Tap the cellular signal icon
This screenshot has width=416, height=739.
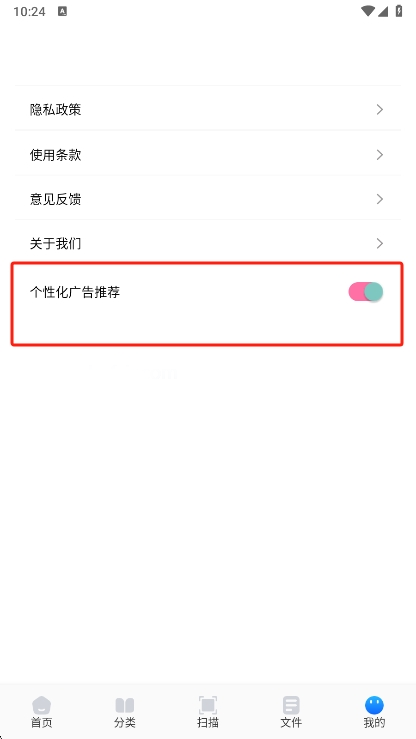click(383, 11)
